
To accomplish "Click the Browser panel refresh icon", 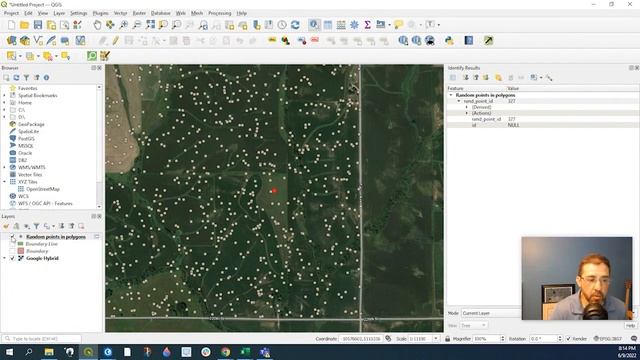I will [x=16, y=78].
